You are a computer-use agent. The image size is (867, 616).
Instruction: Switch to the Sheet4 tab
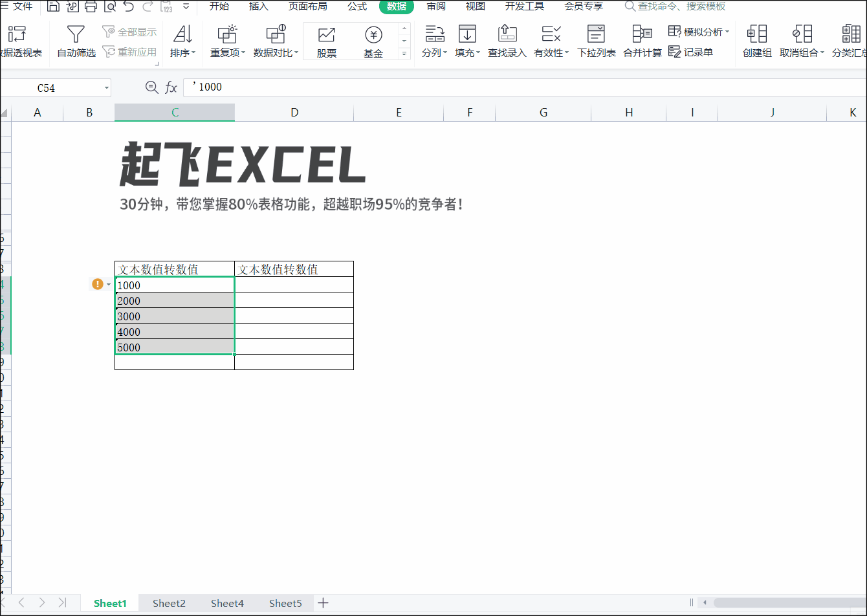click(x=227, y=603)
